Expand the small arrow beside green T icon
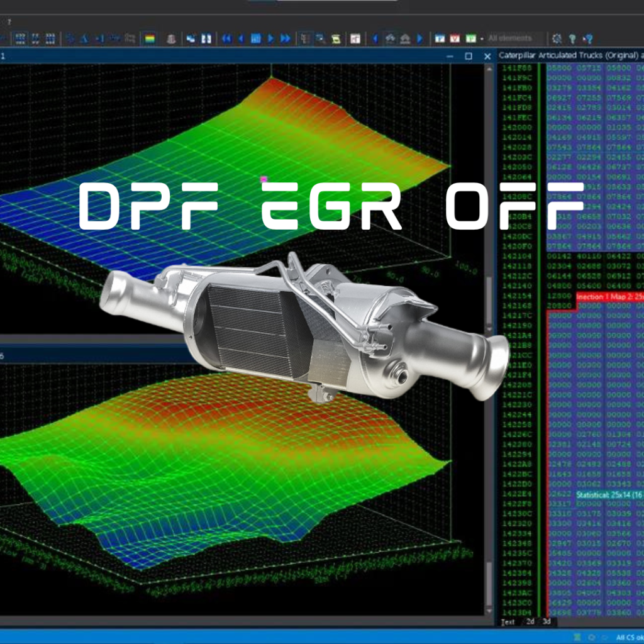The height and width of the screenshot is (644, 644). (x=482, y=38)
